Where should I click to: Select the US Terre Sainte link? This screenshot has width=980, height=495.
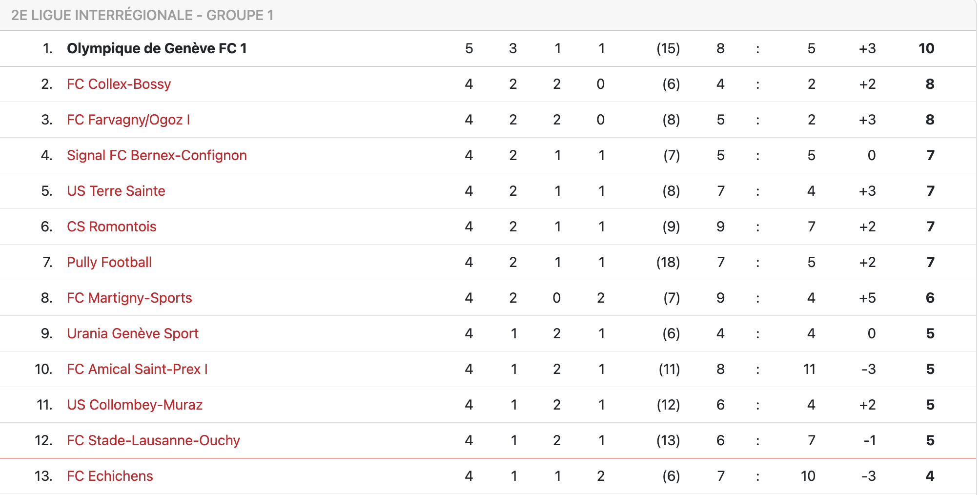pyautogui.click(x=116, y=191)
